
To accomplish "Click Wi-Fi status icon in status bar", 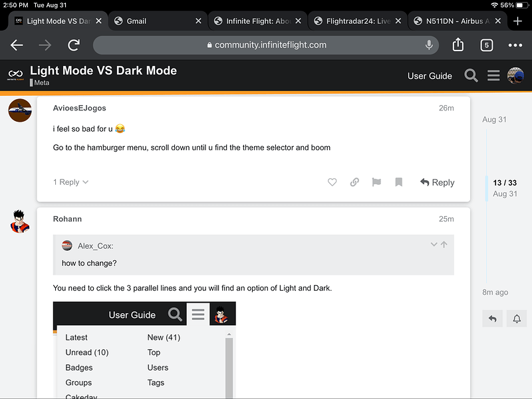I will point(494,5).
